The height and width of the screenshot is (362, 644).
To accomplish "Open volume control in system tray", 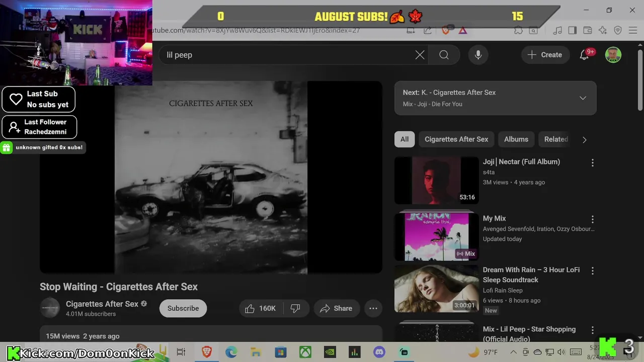I will 561,352.
